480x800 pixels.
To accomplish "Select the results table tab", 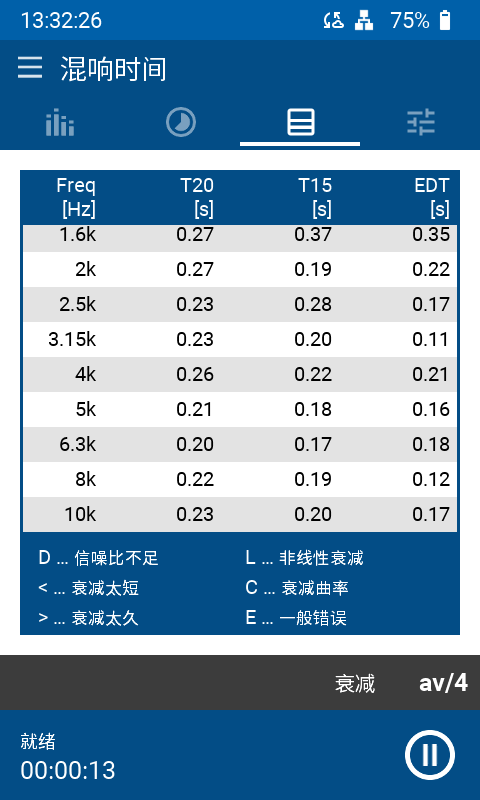I will (300, 123).
